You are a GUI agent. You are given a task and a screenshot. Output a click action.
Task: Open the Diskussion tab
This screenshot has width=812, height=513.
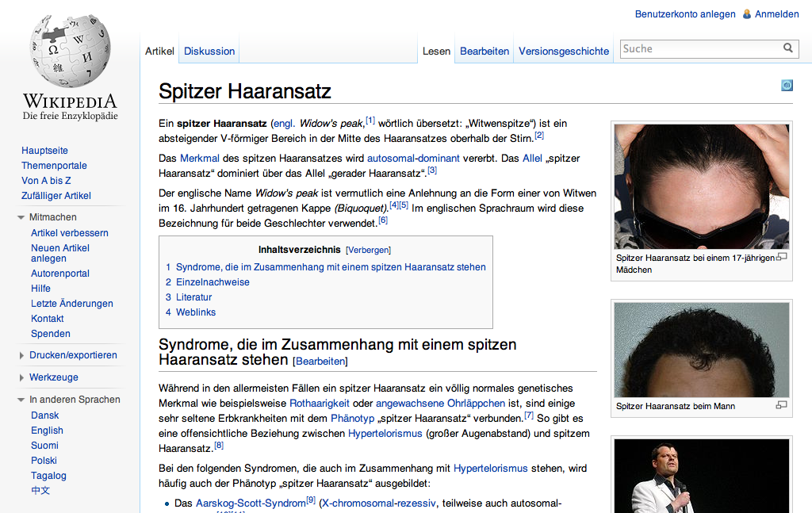[209, 52]
